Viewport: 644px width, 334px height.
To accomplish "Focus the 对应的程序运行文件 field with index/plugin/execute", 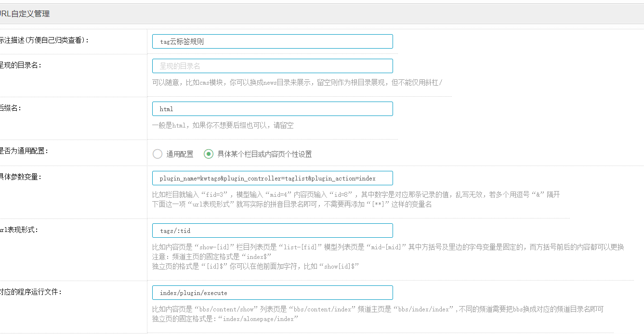I will click(272, 293).
